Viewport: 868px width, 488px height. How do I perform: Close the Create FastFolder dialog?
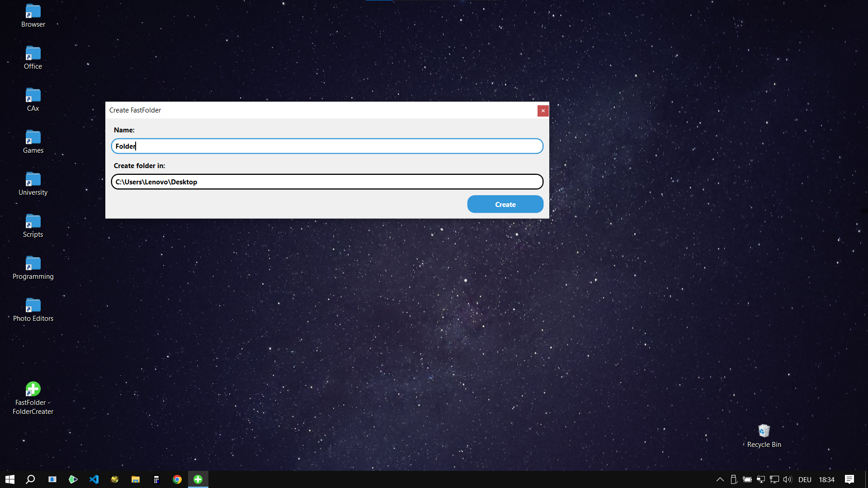[542, 111]
